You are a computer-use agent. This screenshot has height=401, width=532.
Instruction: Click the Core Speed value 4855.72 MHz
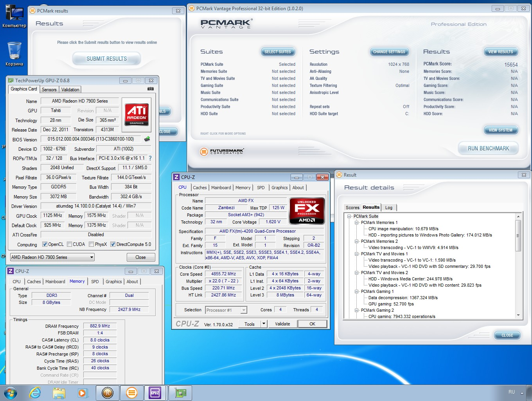(223, 274)
